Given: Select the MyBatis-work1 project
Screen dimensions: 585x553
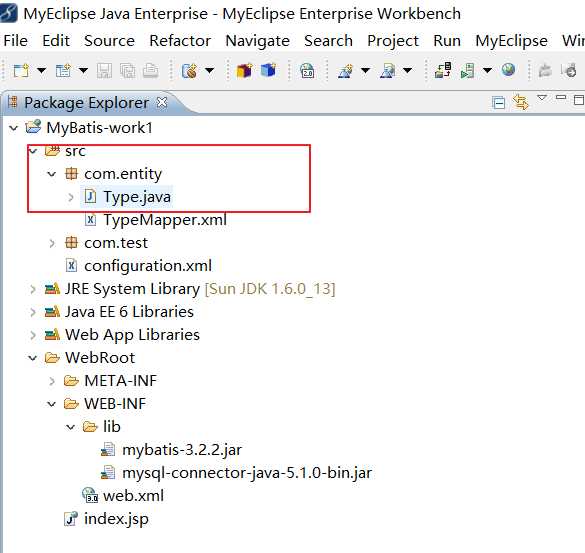Looking at the screenshot, I should click(100, 128).
